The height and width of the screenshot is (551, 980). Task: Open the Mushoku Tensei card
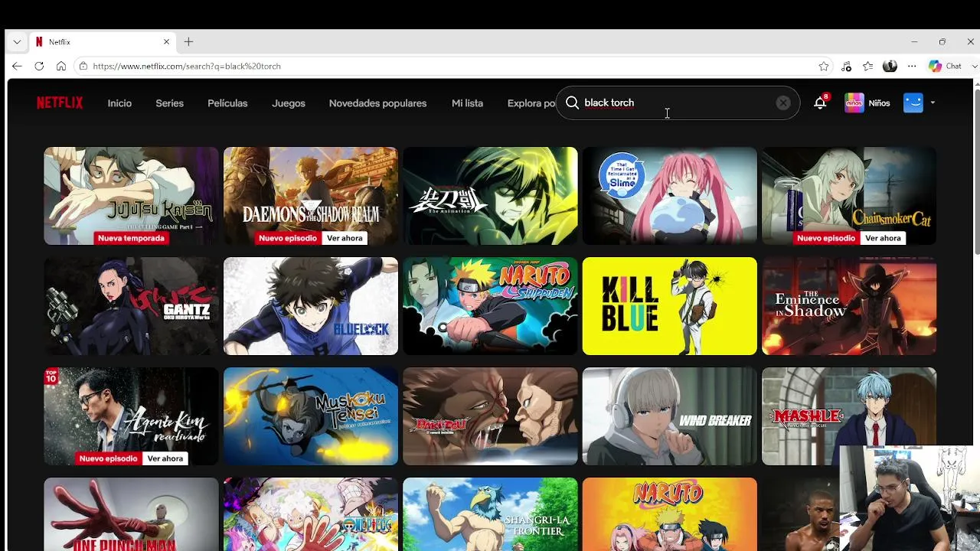310,416
